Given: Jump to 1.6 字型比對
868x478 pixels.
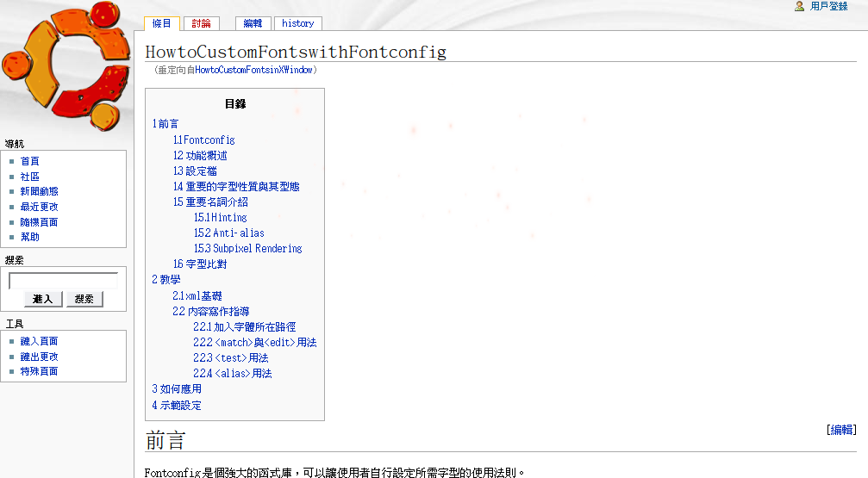Looking at the screenshot, I should tap(200, 264).
